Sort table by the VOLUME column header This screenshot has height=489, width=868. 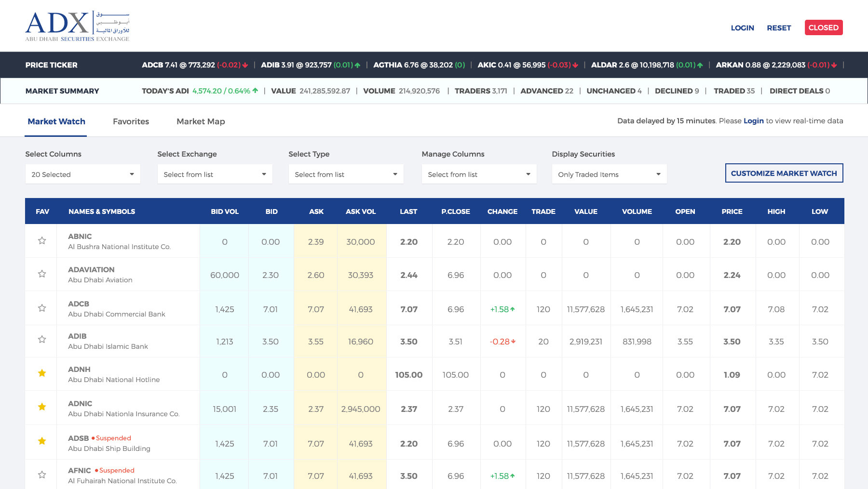coord(637,211)
